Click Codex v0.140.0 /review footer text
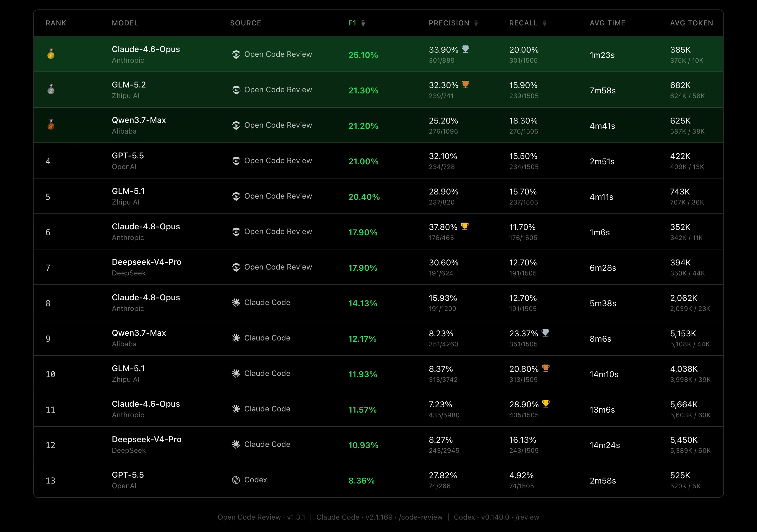The width and height of the screenshot is (757, 532). coord(496,517)
